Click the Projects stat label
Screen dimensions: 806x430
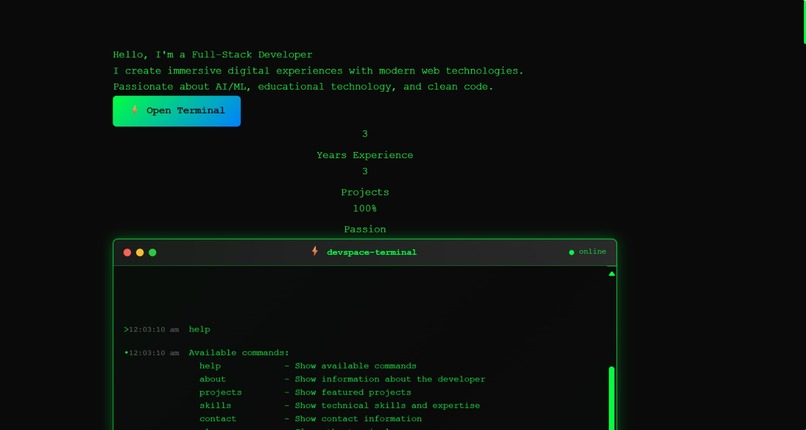pyautogui.click(x=365, y=192)
